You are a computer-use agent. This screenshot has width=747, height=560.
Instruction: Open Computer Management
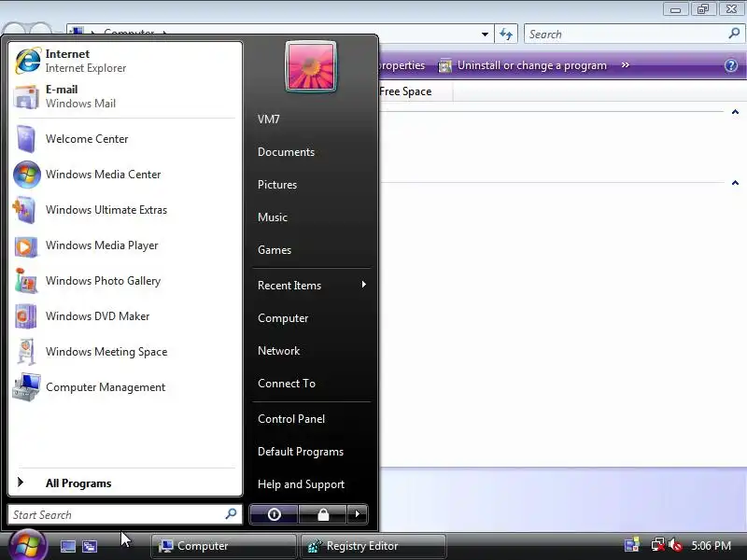[x=125, y=387]
